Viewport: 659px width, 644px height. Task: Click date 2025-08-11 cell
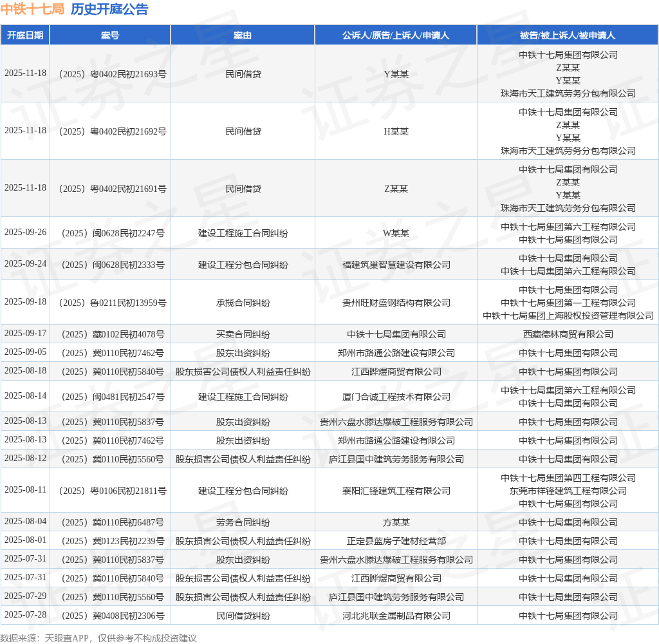click(x=25, y=489)
